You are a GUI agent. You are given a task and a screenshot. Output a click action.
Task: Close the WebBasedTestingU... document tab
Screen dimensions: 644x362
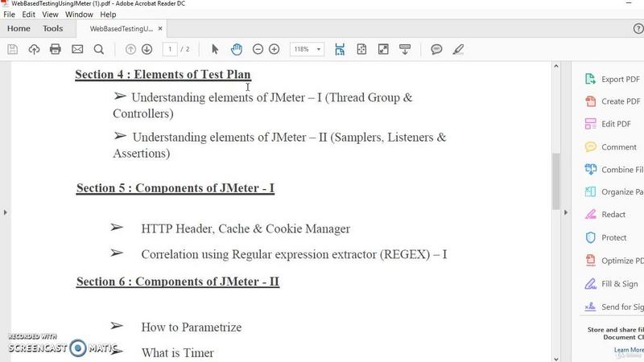point(160,28)
